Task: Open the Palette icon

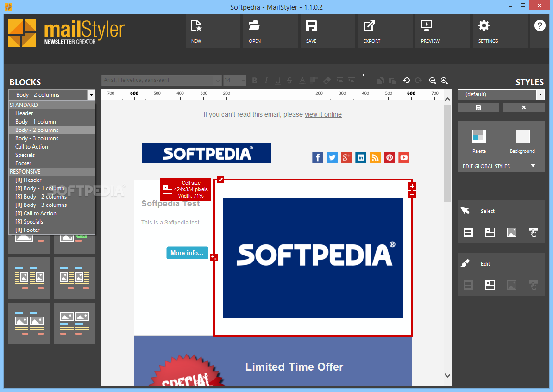Action: (x=479, y=137)
